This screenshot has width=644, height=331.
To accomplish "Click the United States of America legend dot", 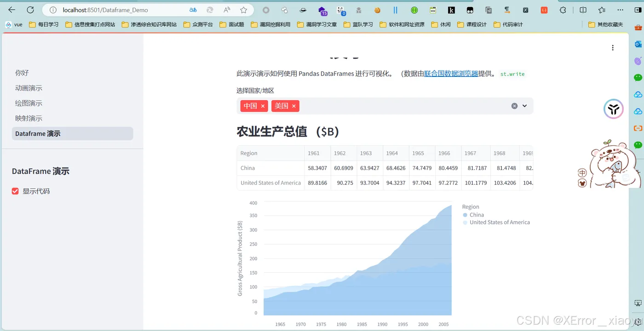I will [x=465, y=223].
